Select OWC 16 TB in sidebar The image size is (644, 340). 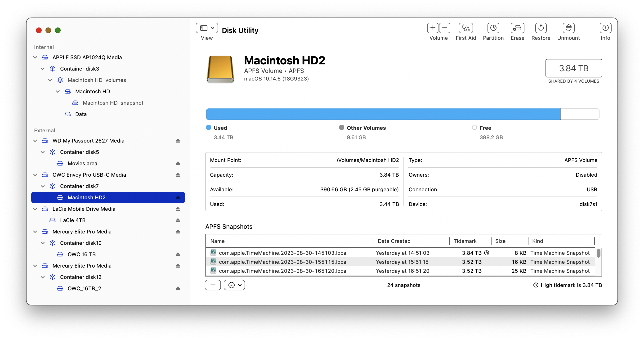pos(81,254)
